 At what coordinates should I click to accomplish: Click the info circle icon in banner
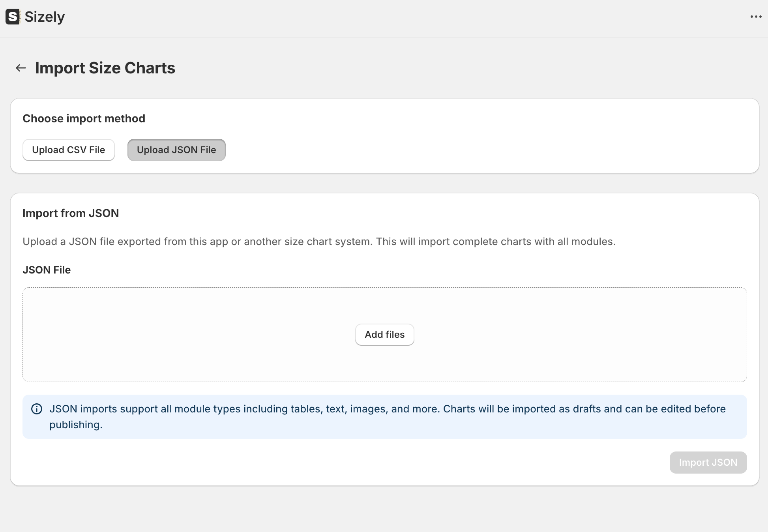(x=37, y=409)
